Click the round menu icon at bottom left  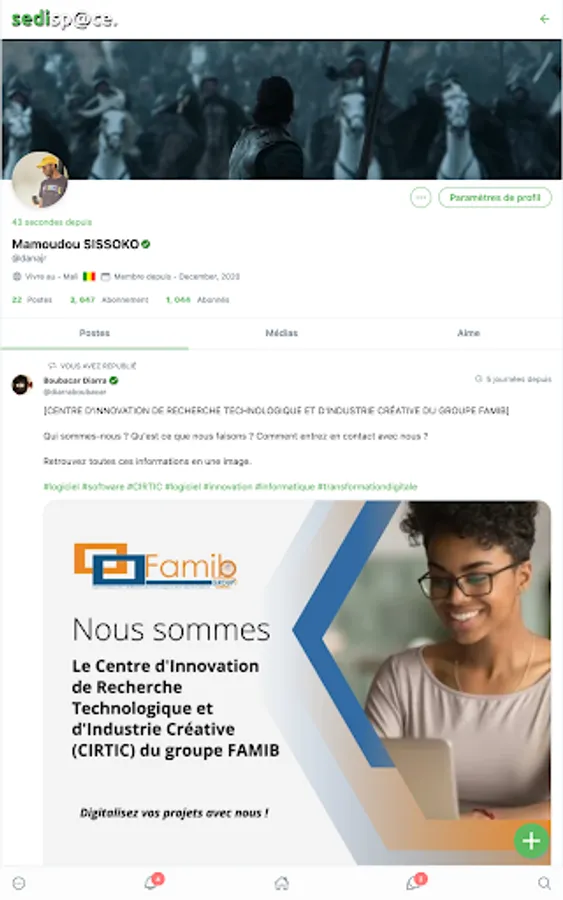pyautogui.click(x=19, y=883)
